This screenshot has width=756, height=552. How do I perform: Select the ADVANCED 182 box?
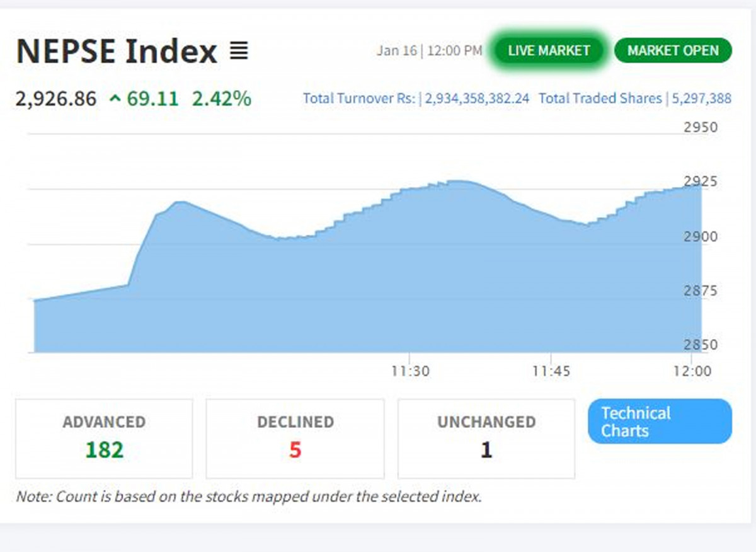click(104, 439)
